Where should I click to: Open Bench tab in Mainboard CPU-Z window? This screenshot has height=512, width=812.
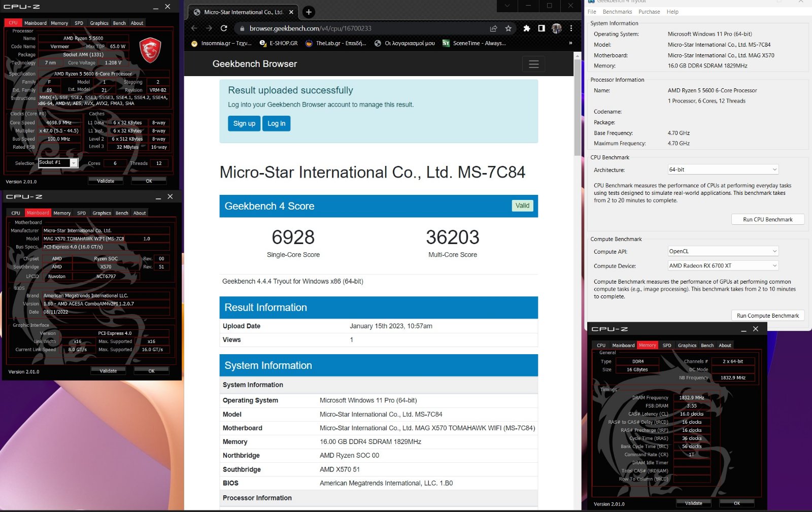click(122, 213)
